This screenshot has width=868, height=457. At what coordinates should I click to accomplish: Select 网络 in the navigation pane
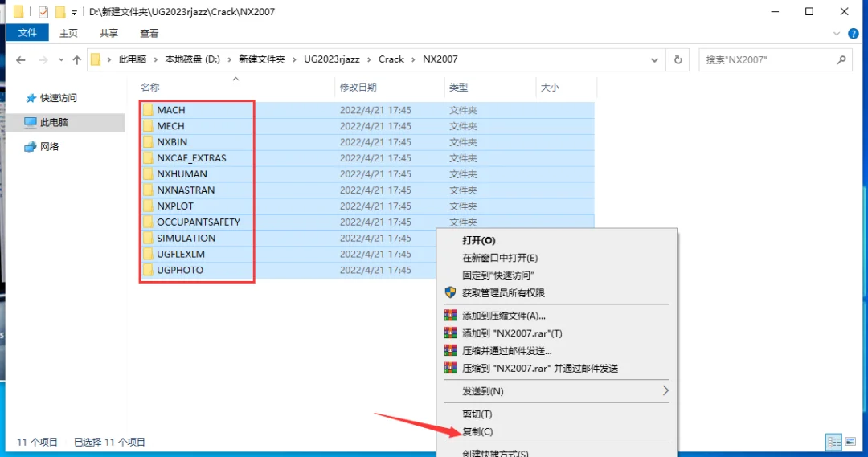49,147
